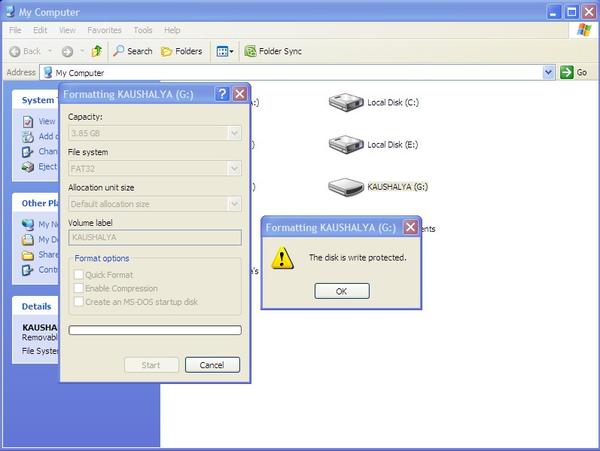Close the write protected message box
This screenshot has height=451, width=600.
[410, 227]
